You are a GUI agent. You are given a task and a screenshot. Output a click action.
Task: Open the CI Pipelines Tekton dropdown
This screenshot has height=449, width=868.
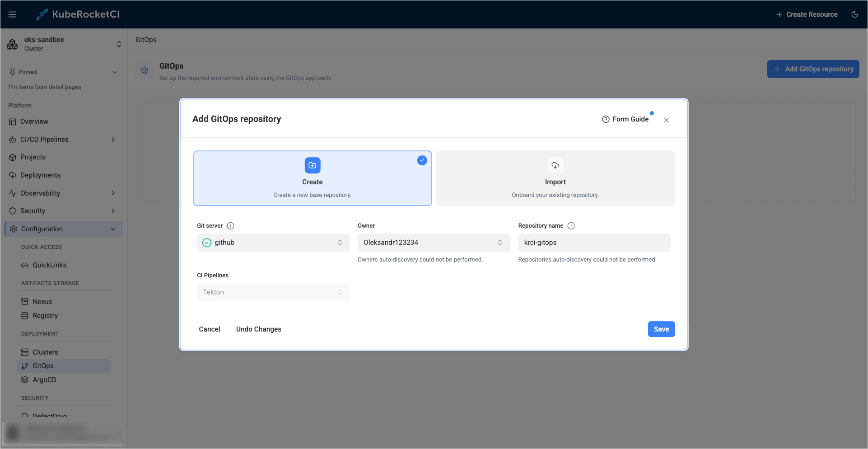point(273,292)
